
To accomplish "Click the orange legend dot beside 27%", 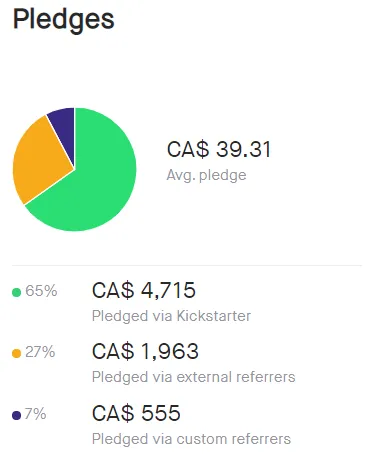I will 16,353.
